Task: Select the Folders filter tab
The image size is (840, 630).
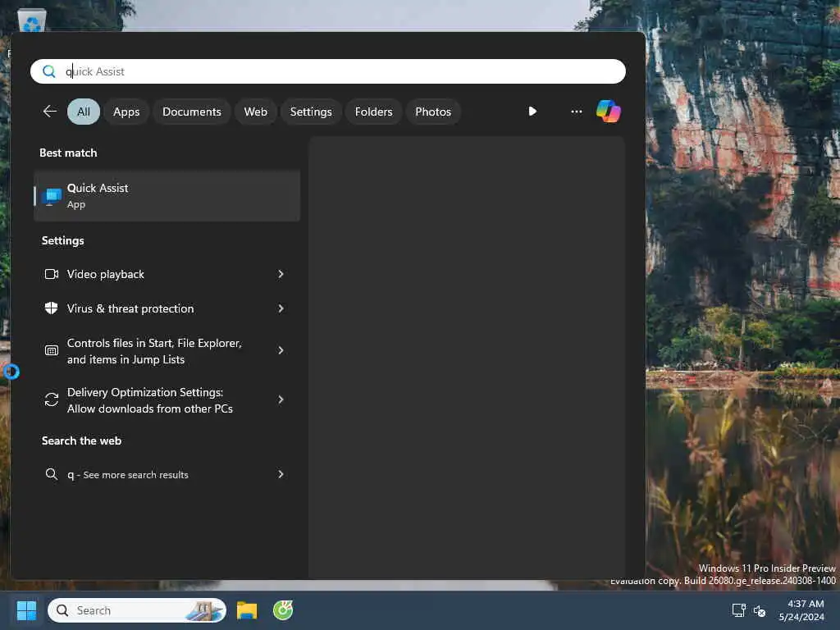Action: pyautogui.click(x=373, y=112)
